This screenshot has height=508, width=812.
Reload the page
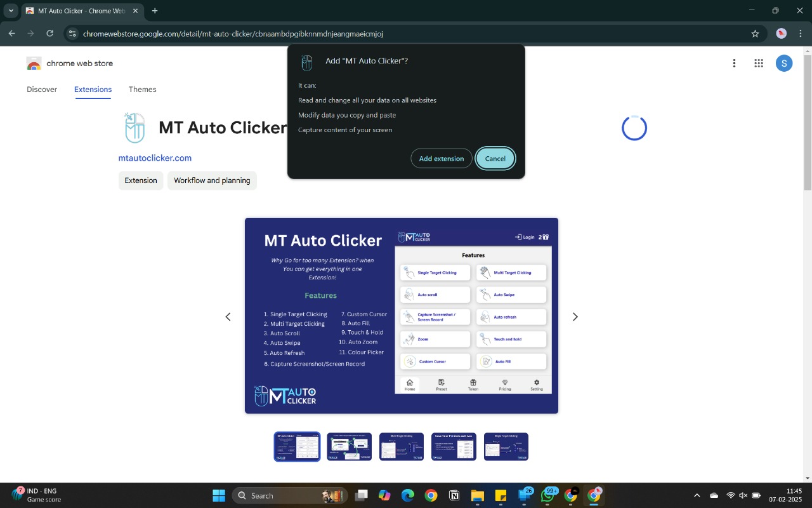click(49, 34)
